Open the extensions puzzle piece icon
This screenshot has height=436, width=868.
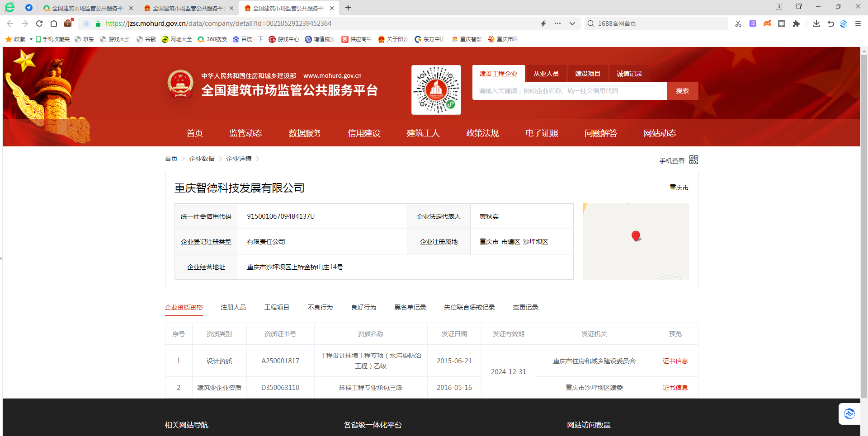796,23
